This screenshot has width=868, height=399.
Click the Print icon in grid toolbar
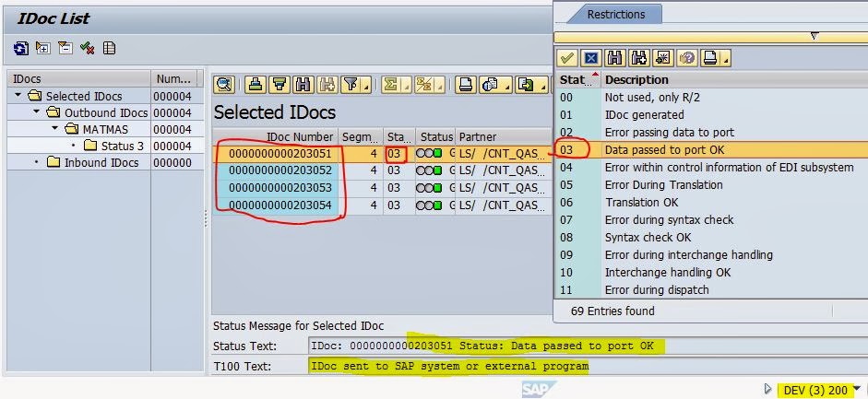coord(466,85)
